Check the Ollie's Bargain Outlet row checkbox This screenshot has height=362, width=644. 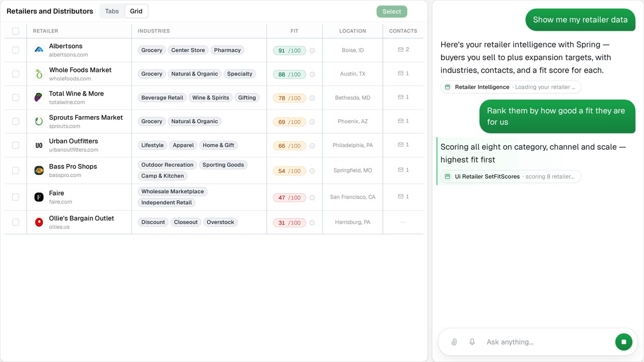(16, 222)
